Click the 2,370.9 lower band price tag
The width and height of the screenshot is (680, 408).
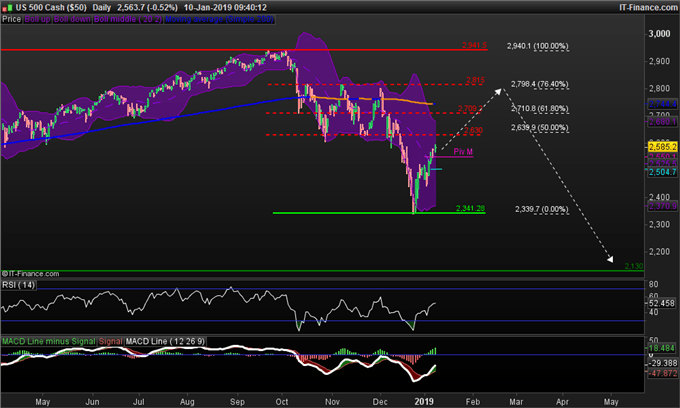tap(662, 206)
